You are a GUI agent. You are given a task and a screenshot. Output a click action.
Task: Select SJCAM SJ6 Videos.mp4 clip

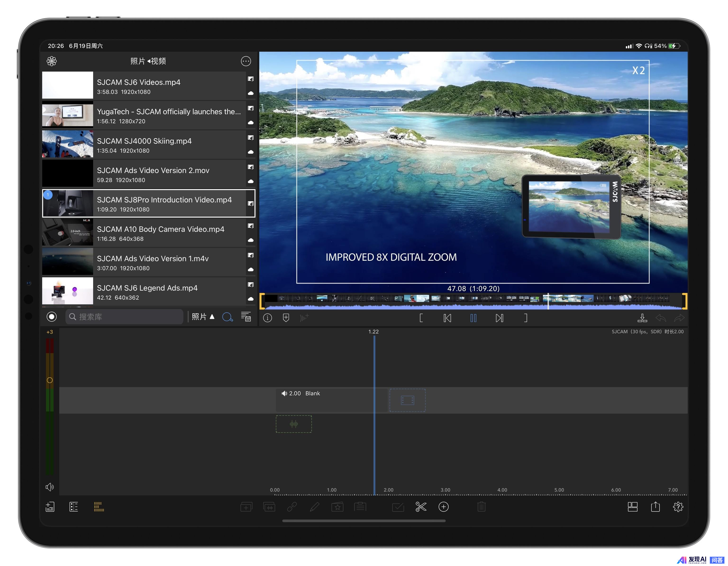pos(149,85)
